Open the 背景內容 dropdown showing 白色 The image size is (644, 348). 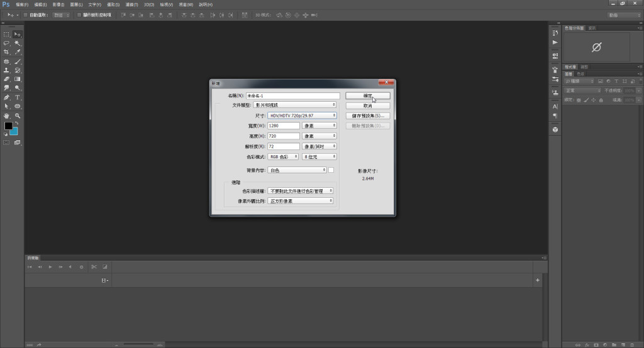297,170
